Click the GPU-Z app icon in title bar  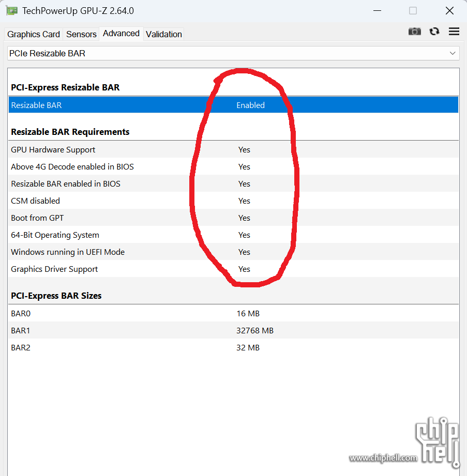11,11
